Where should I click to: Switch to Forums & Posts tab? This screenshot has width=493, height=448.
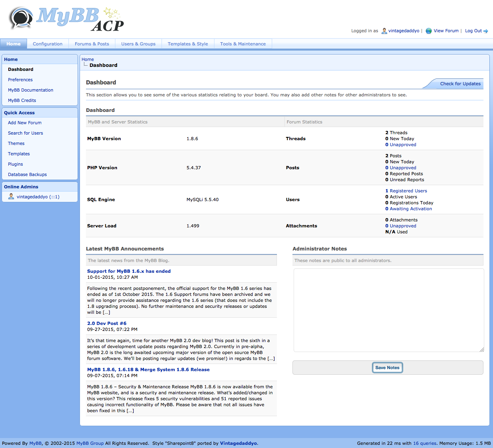92,44
